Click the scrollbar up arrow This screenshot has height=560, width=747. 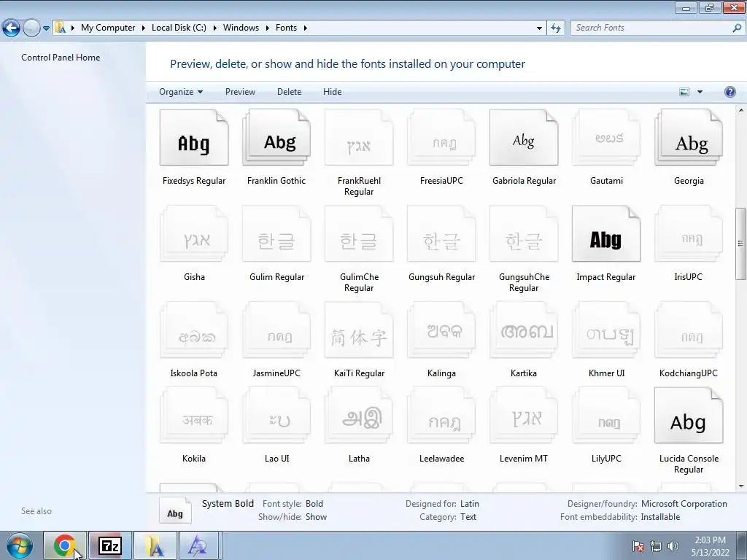coord(741,110)
